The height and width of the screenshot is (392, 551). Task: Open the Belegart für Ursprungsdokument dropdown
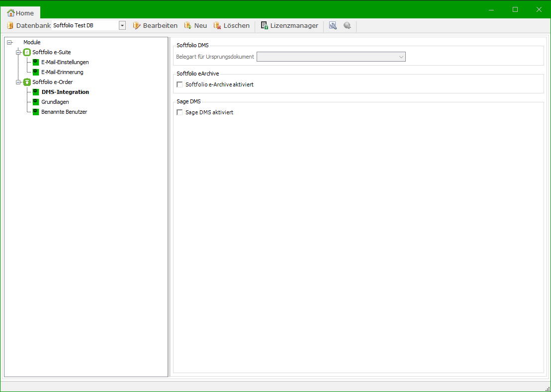(401, 57)
